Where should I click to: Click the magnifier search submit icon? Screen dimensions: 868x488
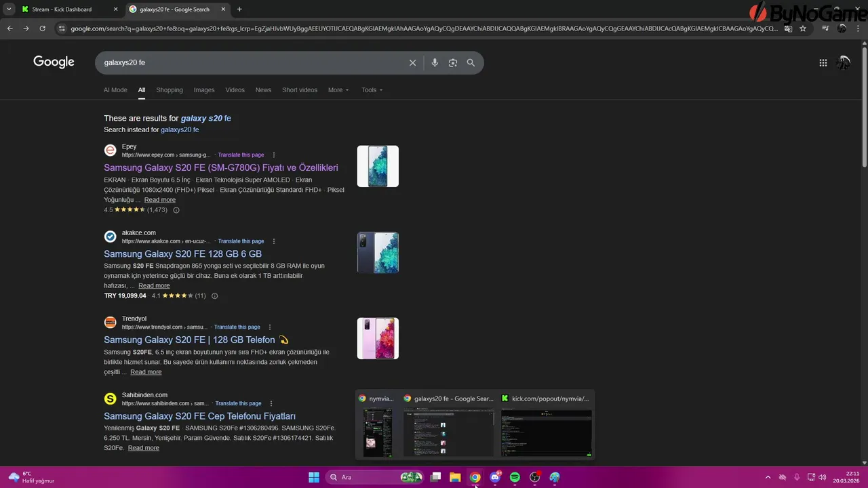point(471,62)
